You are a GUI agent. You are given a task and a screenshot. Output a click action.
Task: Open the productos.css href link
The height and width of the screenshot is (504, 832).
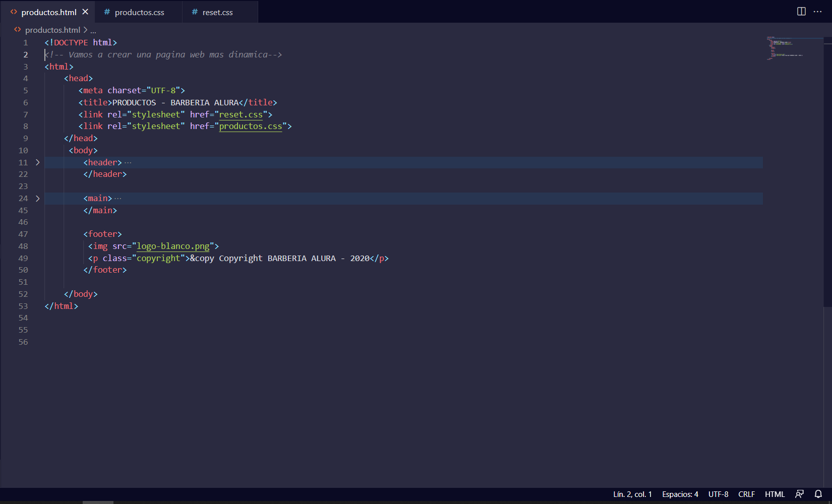click(251, 127)
